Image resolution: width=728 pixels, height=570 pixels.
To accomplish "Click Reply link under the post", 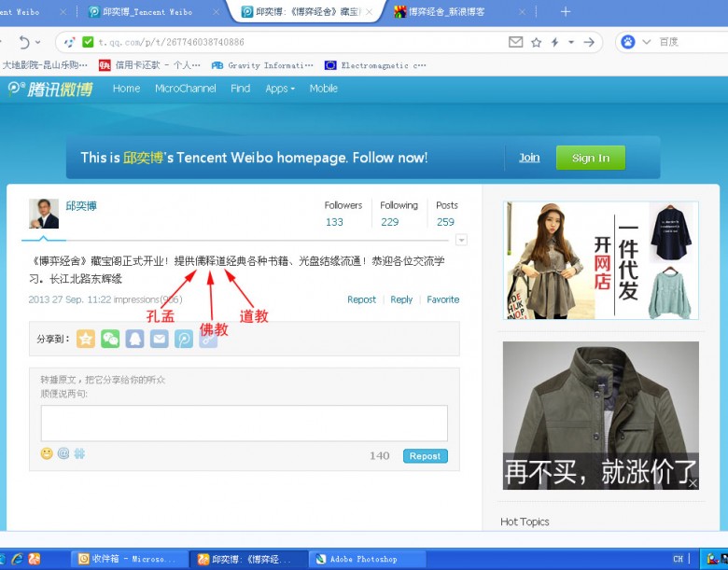I will point(401,299).
